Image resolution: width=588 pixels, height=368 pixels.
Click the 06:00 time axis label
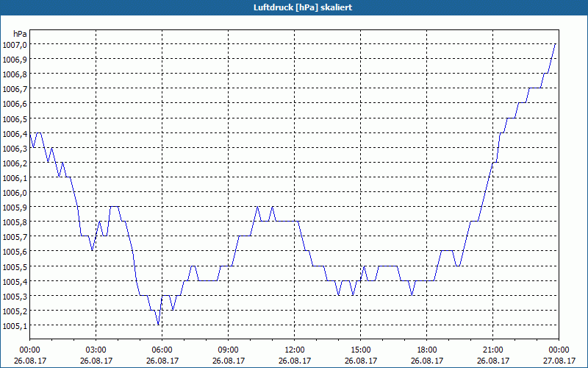(162, 350)
